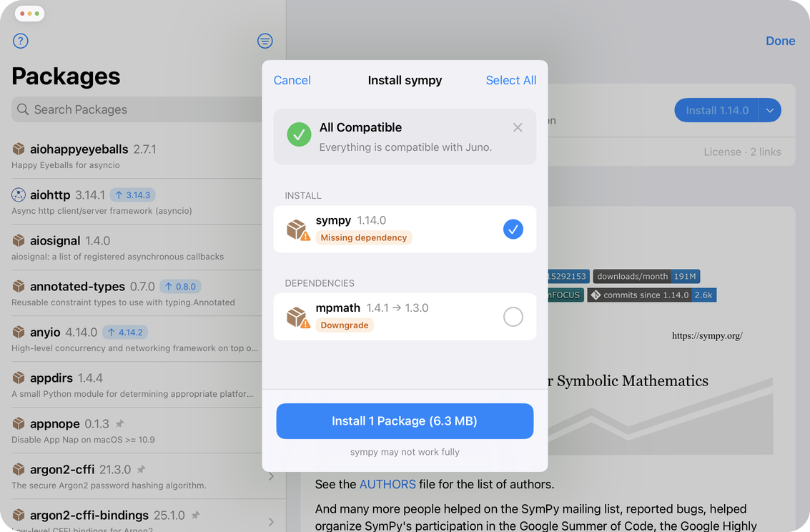The height and width of the screenshot is (532, 810).
Task: Click the pin icon beside appnope
Action: (120, 423)
